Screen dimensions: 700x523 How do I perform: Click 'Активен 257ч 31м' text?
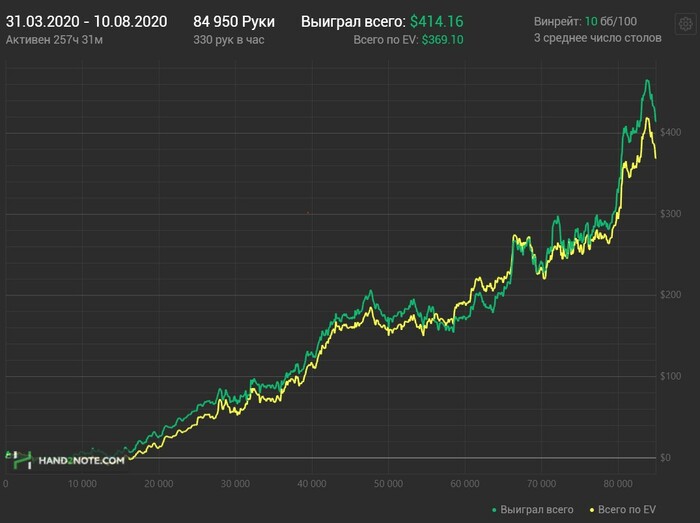click(54, 40)
